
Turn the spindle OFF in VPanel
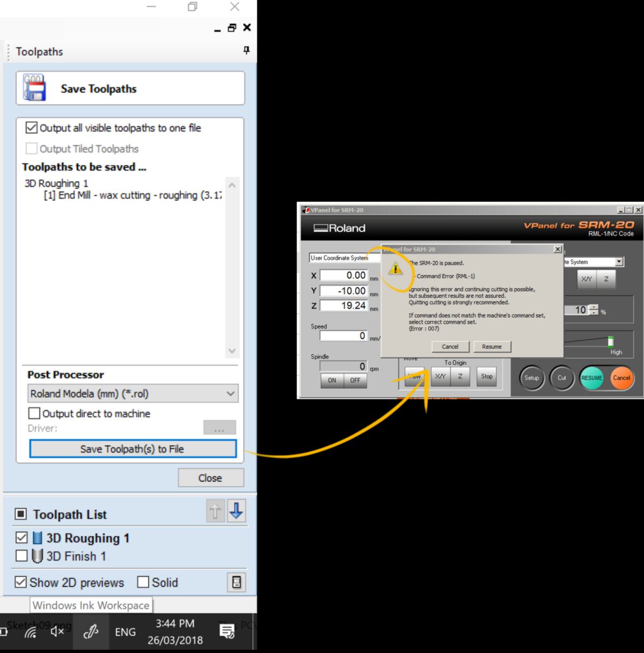[x=355, y=380]
